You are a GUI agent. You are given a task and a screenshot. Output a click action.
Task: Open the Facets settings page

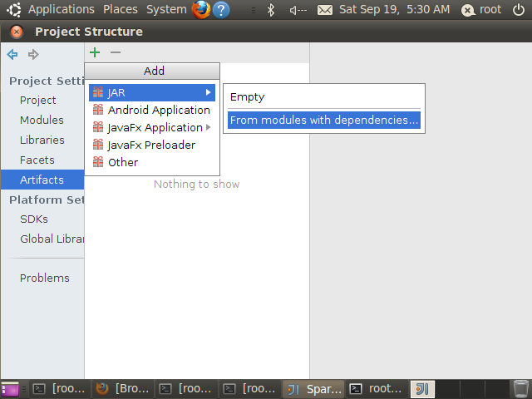[37, 160]
